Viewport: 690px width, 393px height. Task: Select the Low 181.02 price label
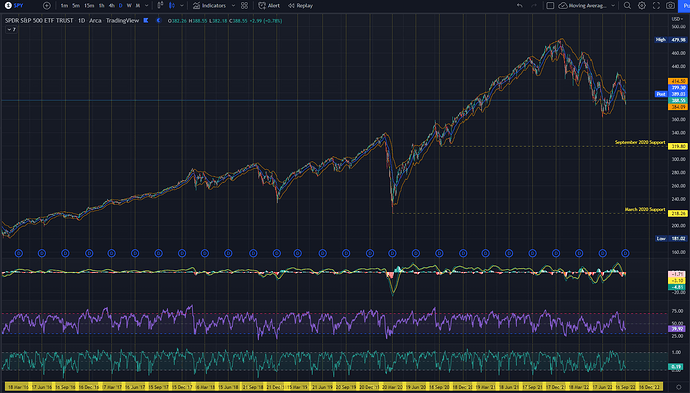tap(671, 239)
